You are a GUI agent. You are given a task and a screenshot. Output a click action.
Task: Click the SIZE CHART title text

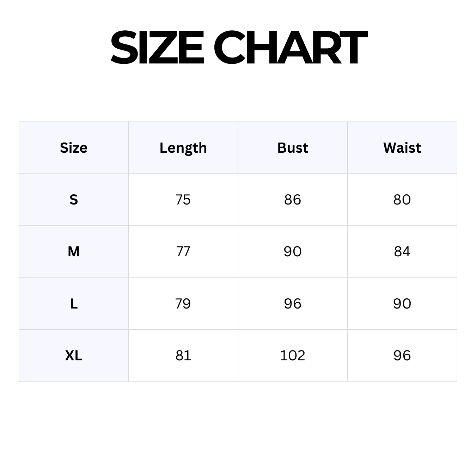(x=239, y=48)
